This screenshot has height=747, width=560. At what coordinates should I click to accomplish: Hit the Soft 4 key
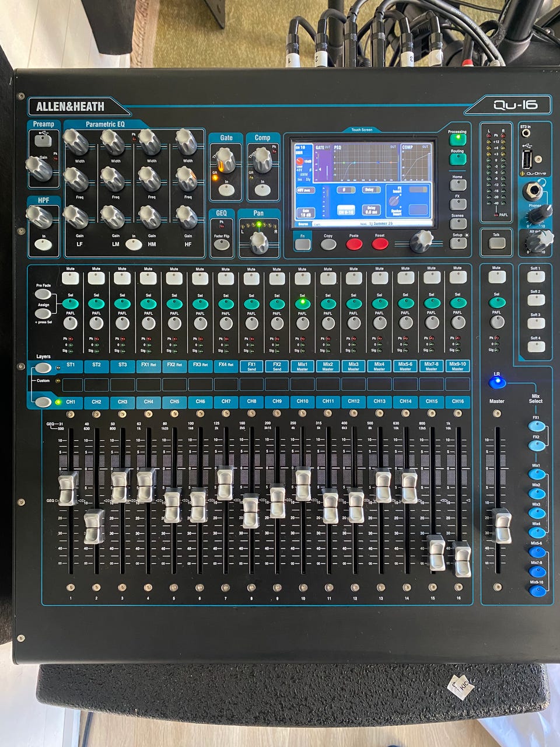[535, 347]
